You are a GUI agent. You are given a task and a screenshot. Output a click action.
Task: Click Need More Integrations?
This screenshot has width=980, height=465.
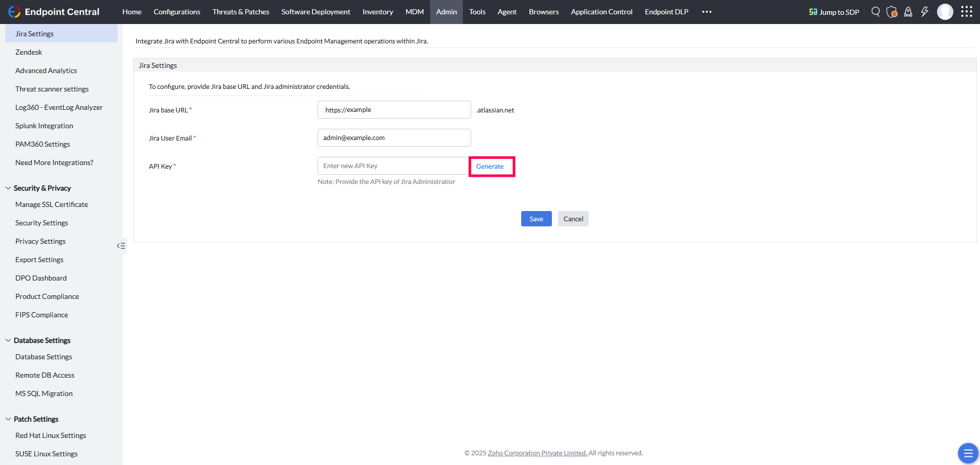click(x=54, y=162)
